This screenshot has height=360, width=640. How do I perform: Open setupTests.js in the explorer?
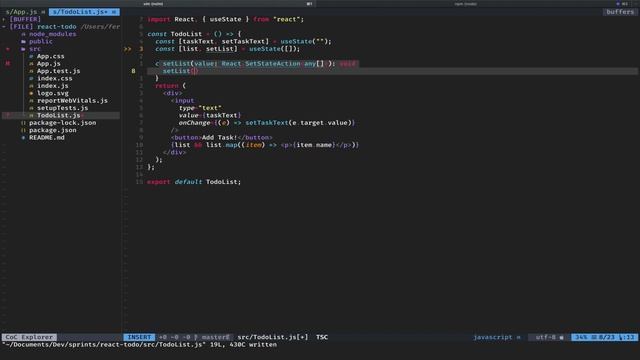coord(62,107)
